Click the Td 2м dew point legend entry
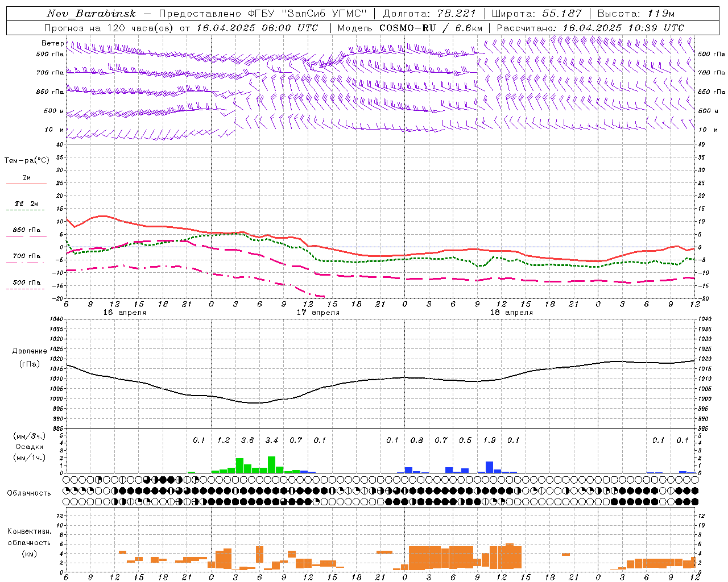Viewport: 728px width, 582px height. (x=27, y=203)
